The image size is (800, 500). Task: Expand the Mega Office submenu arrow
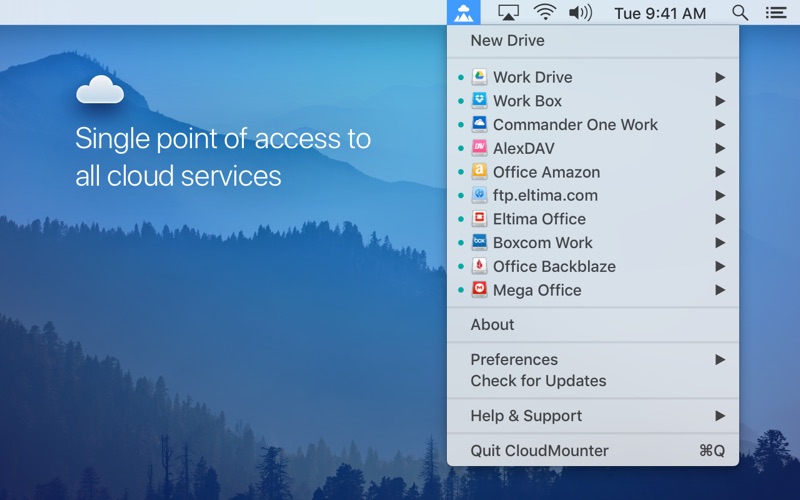point(720,290)
